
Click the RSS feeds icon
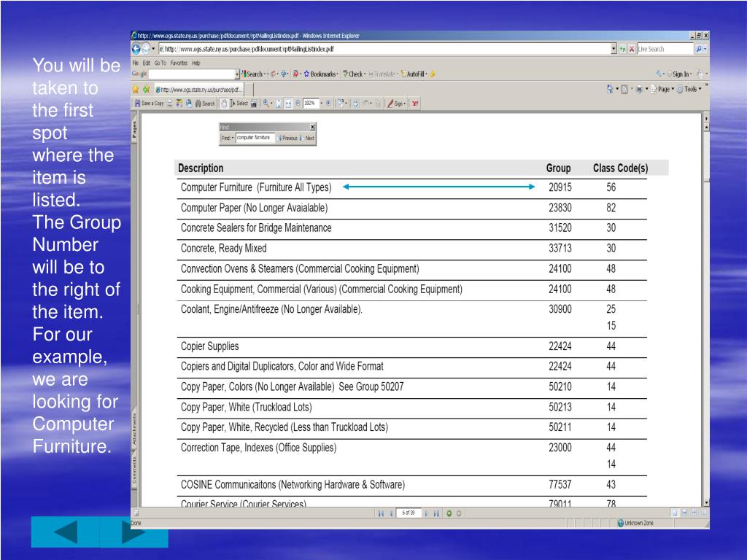click(624, 89)
